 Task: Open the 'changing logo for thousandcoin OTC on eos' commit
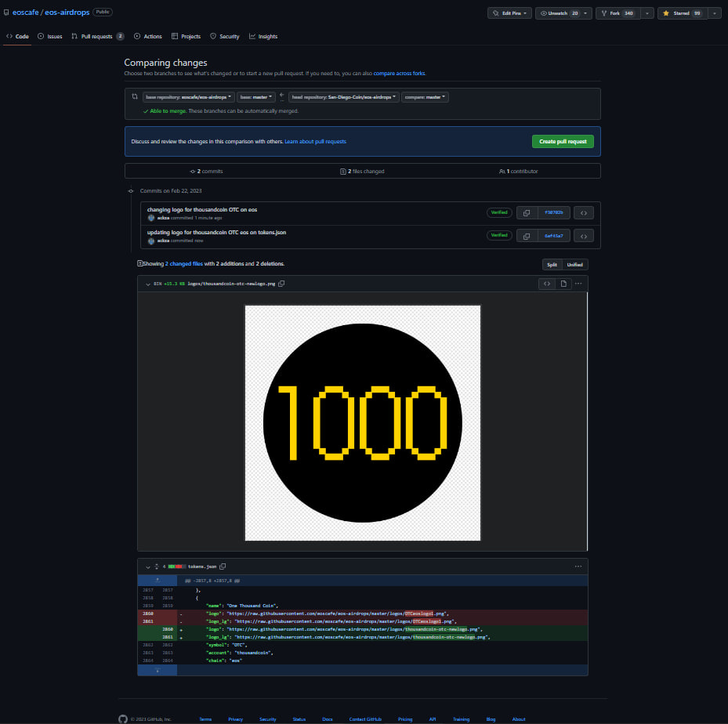(202, 210)
